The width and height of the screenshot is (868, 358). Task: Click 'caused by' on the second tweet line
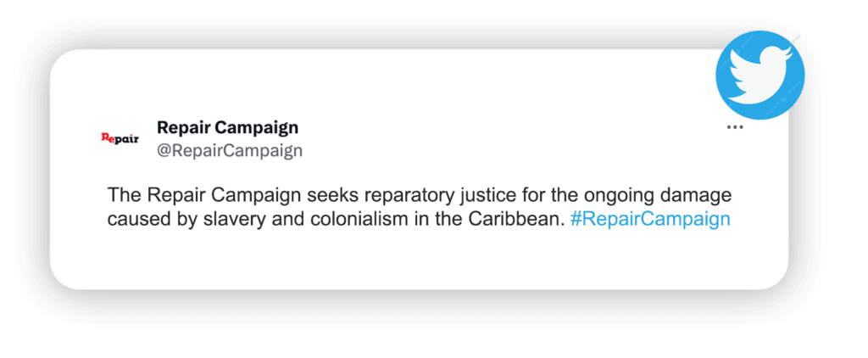[x=153, y=219]
